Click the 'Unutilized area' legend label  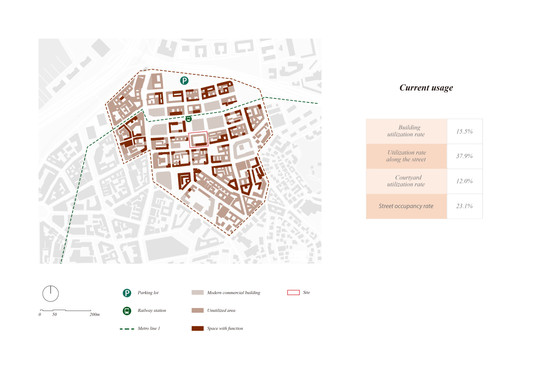(221, 311)
